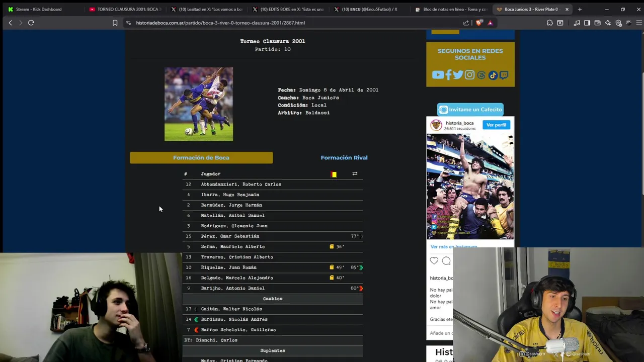Open the Instagram social icon
The height and width of the screenshot is (362, 644).
click(x=469, y=75)
